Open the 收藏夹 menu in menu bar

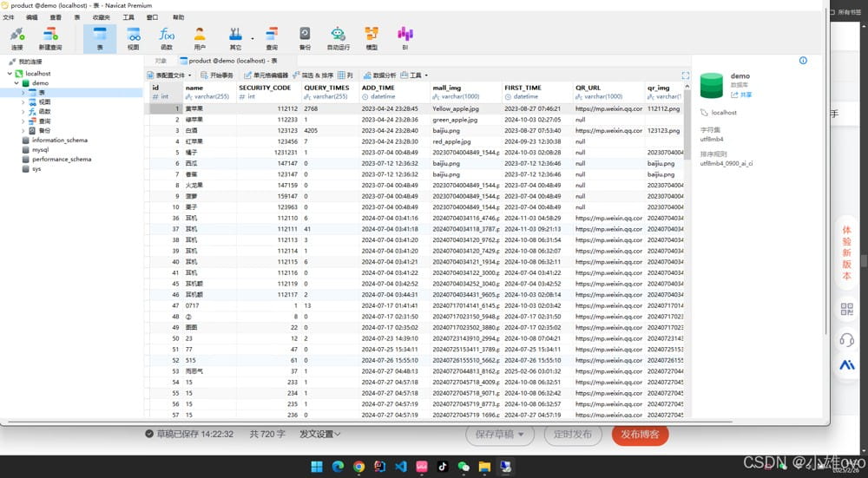tap(102, 17)
